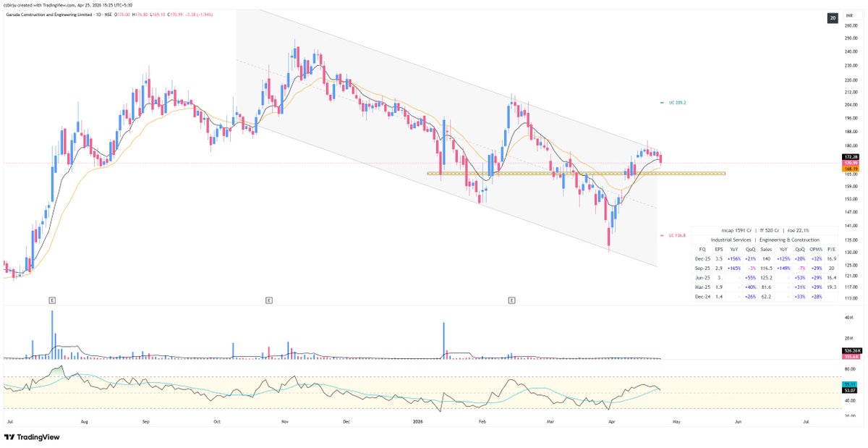Image resolution: width=868 pixels, height=448 pixels.
Task: Click the pink 355.6K volume tag
Action: click(x=851, y=356)
